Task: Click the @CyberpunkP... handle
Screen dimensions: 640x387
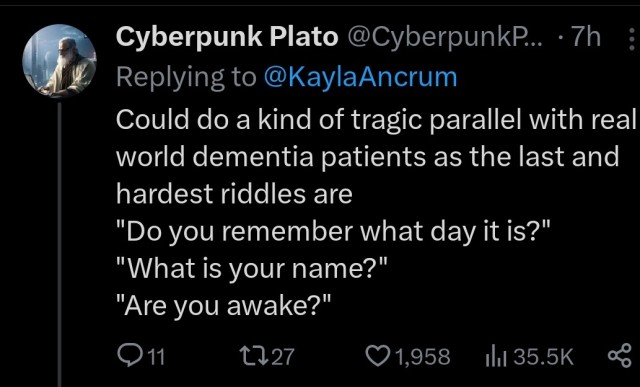Action: tap(446, 38)
